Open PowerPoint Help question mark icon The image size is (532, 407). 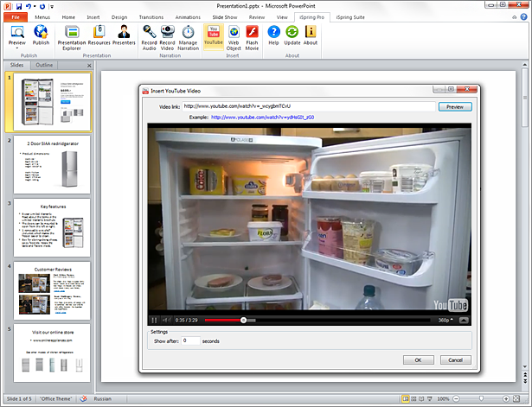click(x=524, y=17)
